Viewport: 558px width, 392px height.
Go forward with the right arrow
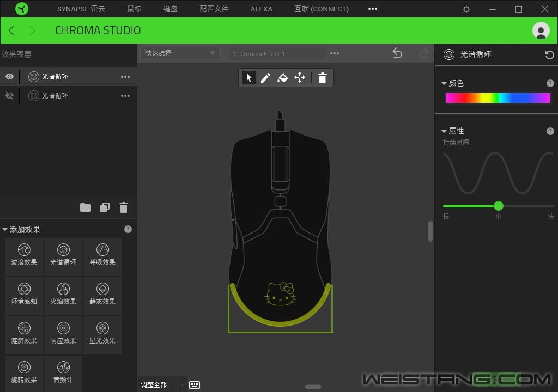pos(32,30)
